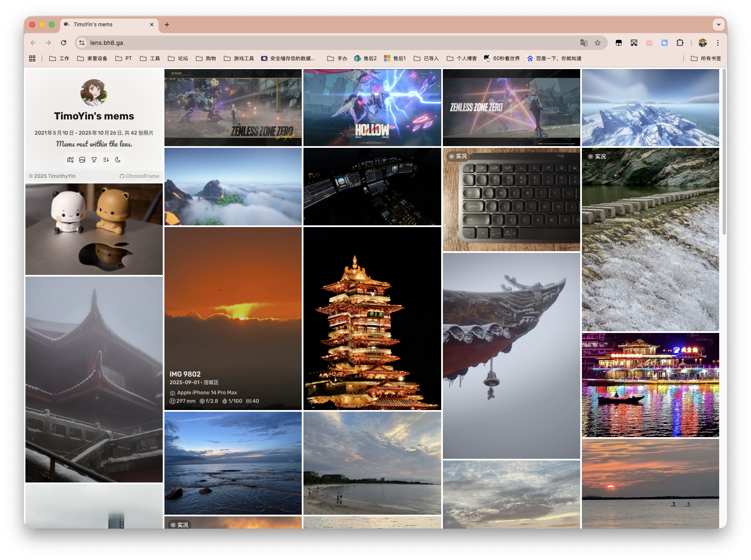Open the IMG 9802 sunset photo
The image size is (751, 560).
[x=233, y=318]
